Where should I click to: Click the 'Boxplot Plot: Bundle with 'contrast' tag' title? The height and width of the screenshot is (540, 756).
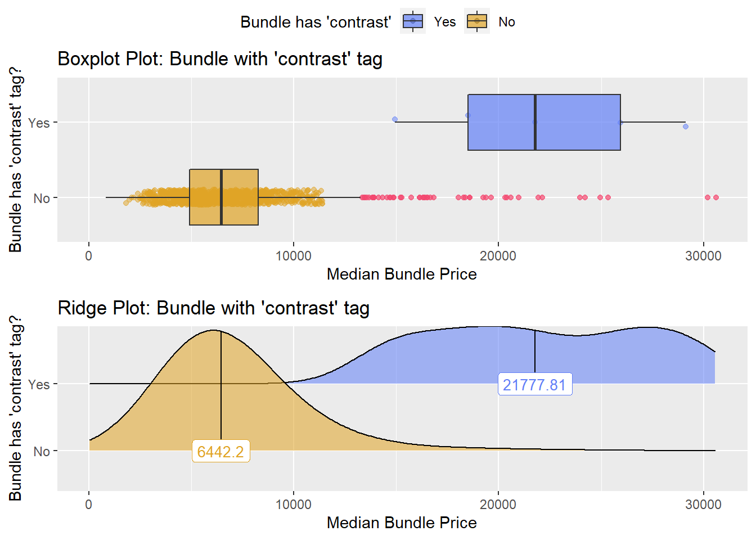tap(220, 58)
